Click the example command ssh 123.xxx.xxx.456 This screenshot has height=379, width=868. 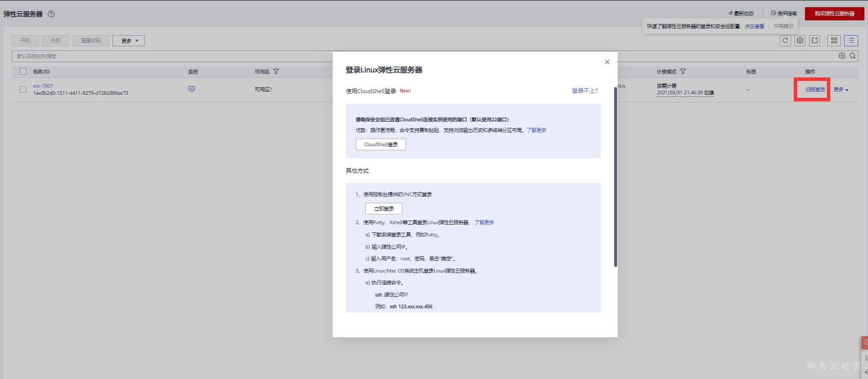(x=411, y=307)
